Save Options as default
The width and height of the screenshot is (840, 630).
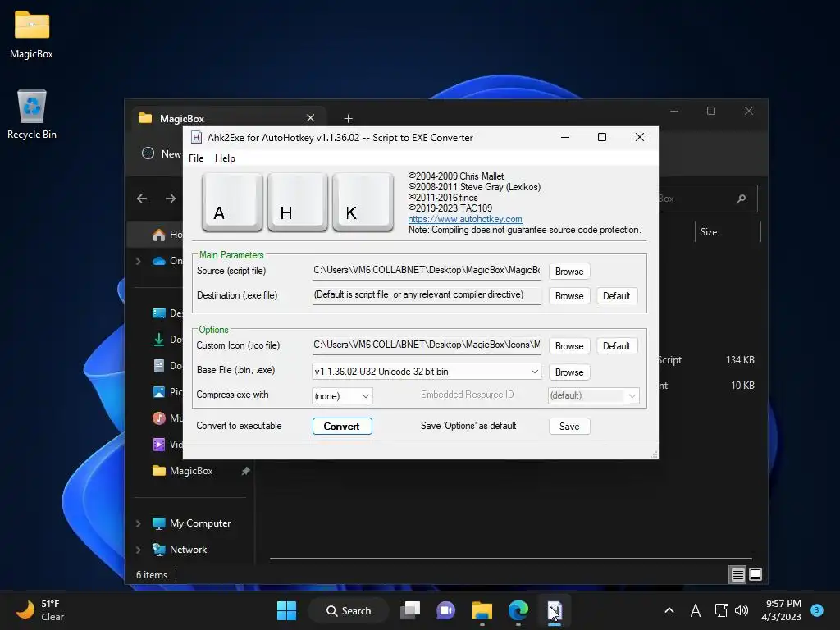[x=569, y=427]
